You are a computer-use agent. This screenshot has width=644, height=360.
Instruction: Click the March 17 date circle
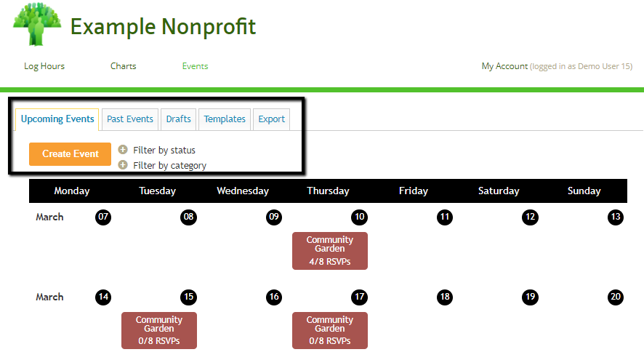coord(359,297)
